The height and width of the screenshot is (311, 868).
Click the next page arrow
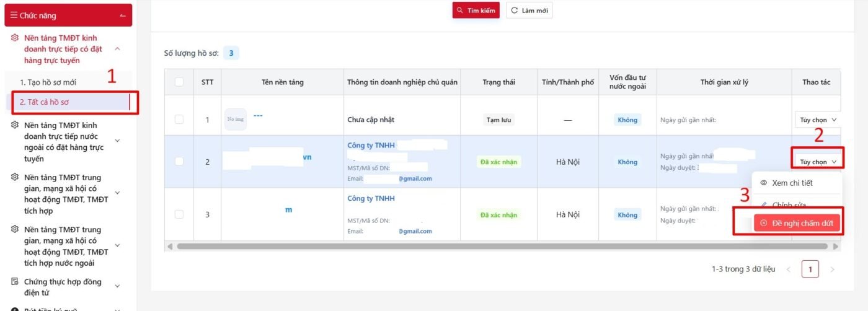(x=832, y=269)
